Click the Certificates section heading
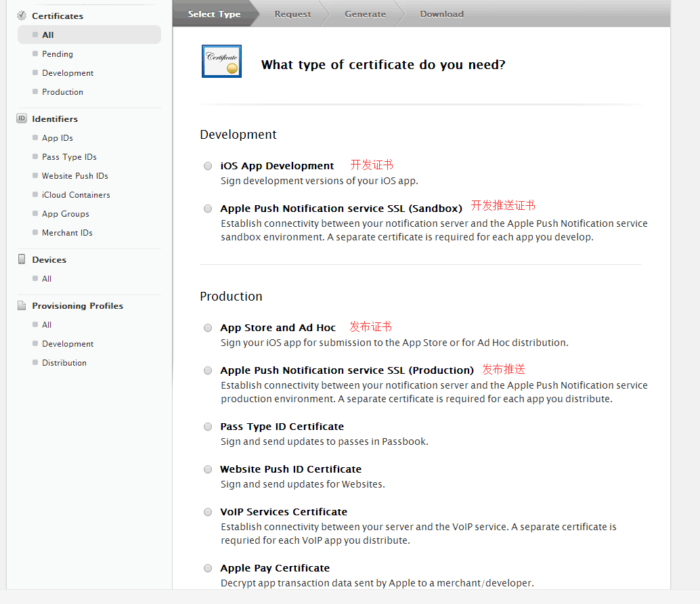The image size is (700, 604). coord(58,16)
